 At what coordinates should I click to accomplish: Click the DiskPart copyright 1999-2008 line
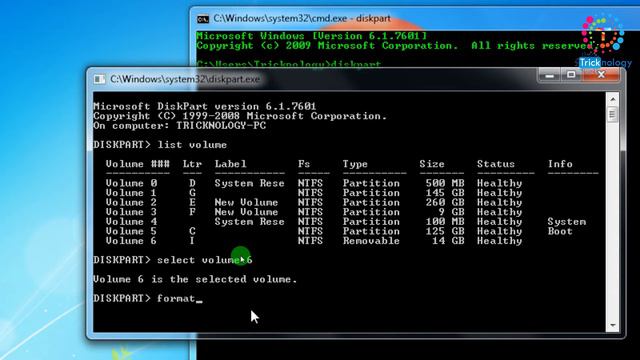[x=240, y=116]
